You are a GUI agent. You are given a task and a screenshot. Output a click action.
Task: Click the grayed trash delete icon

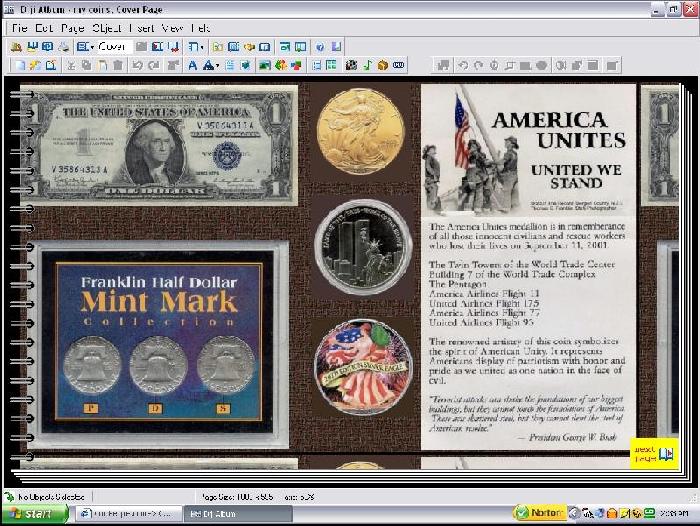coord(118,65)
